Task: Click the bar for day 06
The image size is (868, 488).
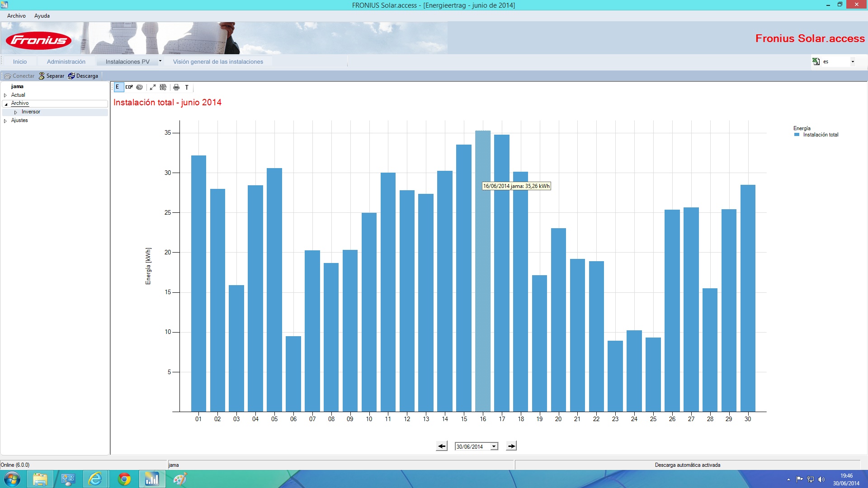Action: [x=293, y=374]
